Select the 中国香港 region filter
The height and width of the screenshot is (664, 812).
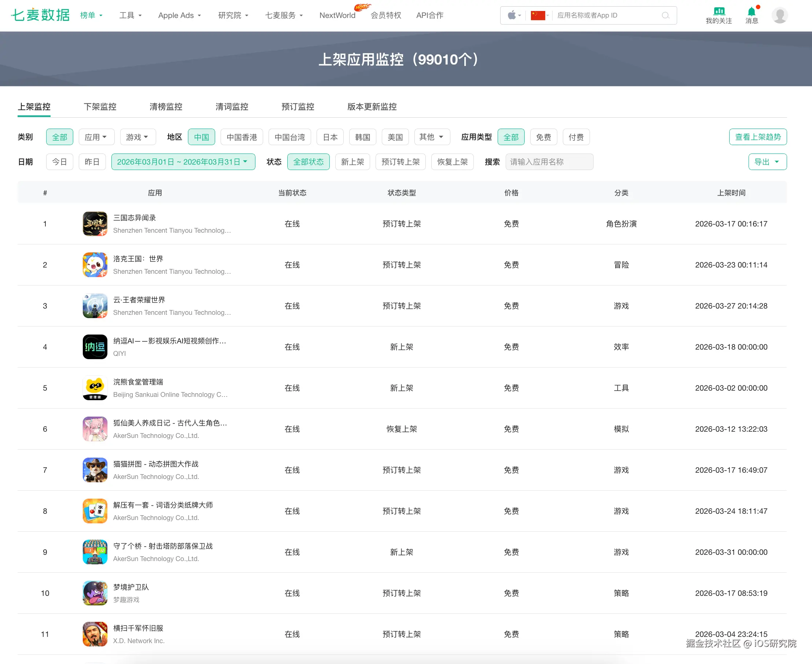point(242,137)
